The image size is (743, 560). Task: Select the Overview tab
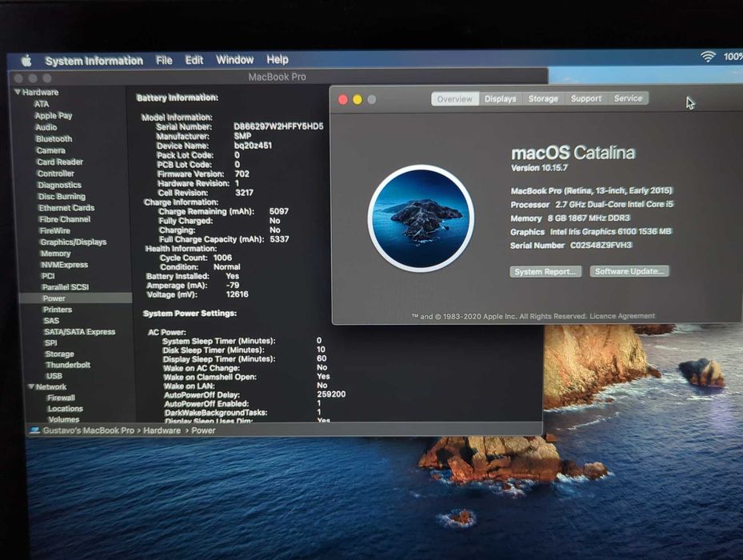pyautogui.click(x=455, y=99)
